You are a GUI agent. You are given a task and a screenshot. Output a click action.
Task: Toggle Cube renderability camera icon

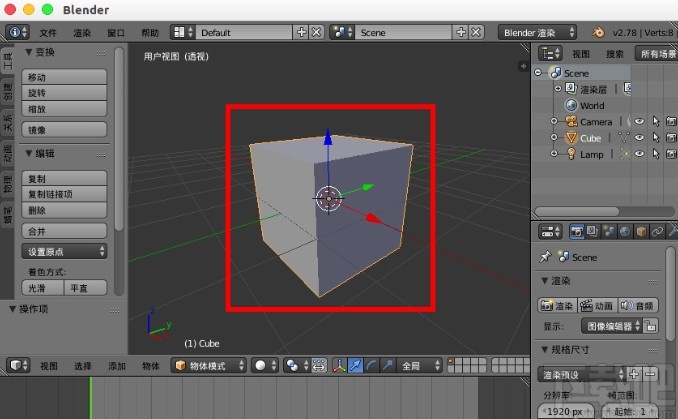coord(671,138)
